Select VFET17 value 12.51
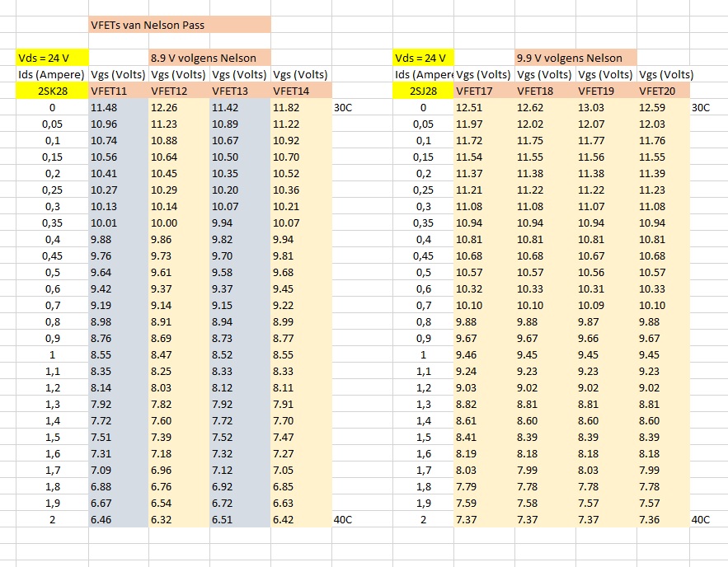Image resolution: width=728 pixels, height=567 pixels. pyautogui.click(x=484, y=108)
